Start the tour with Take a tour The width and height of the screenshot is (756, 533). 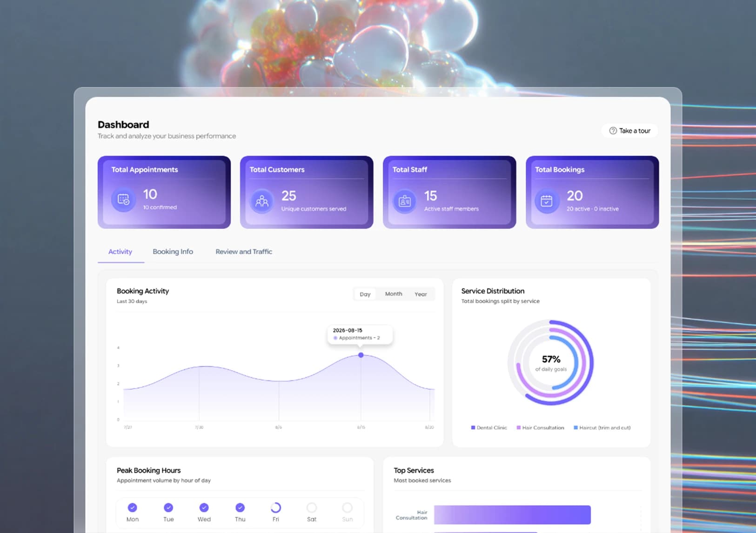[x=629, y=131]
